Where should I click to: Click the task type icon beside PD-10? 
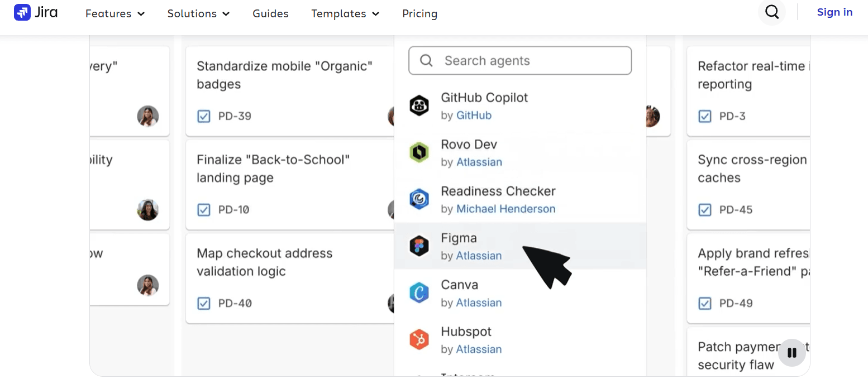coord(204,210)
